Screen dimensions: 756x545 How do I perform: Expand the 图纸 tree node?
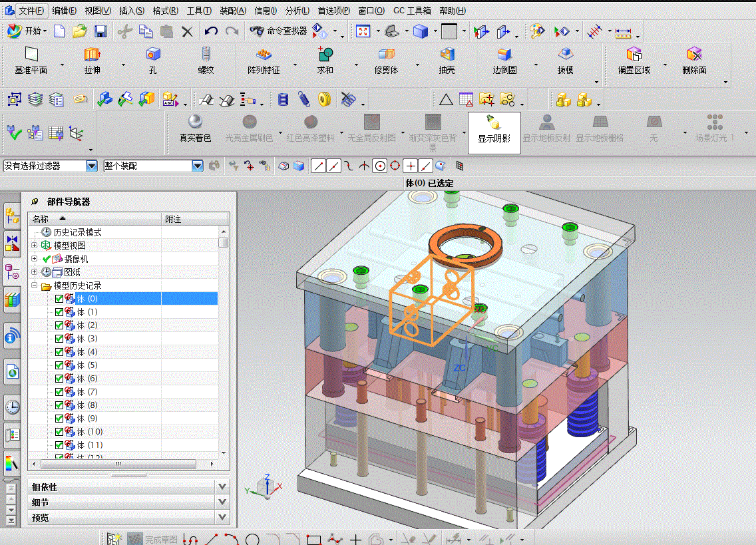click(x=34, y=272)
